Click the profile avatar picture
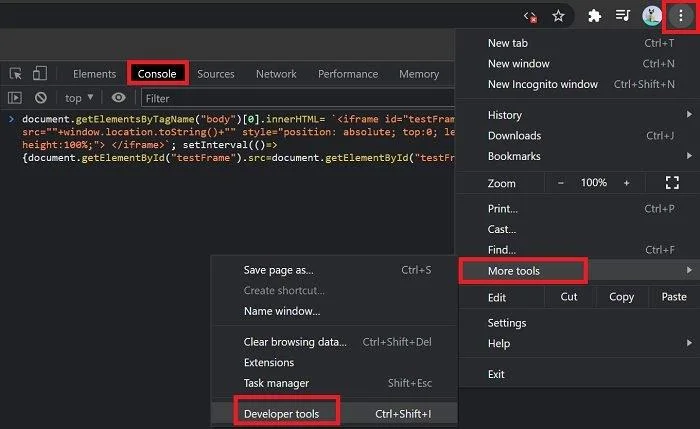 (x=651, y=16)
